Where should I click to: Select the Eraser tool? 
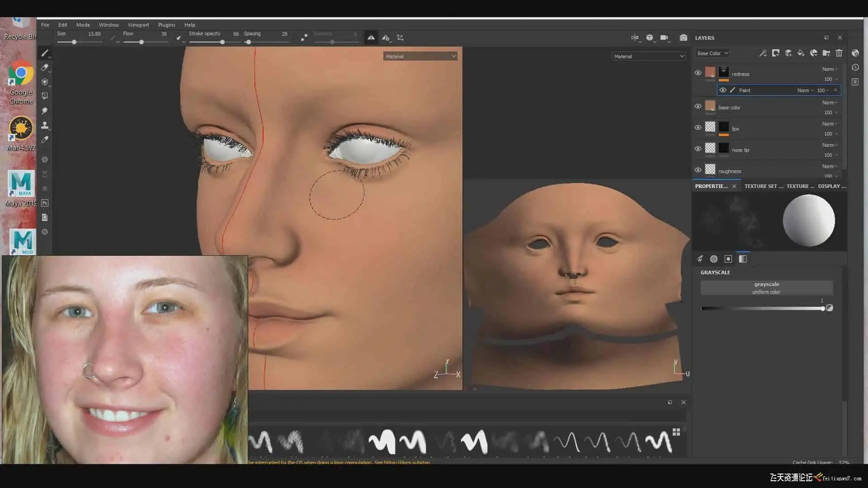pos(44,68)
